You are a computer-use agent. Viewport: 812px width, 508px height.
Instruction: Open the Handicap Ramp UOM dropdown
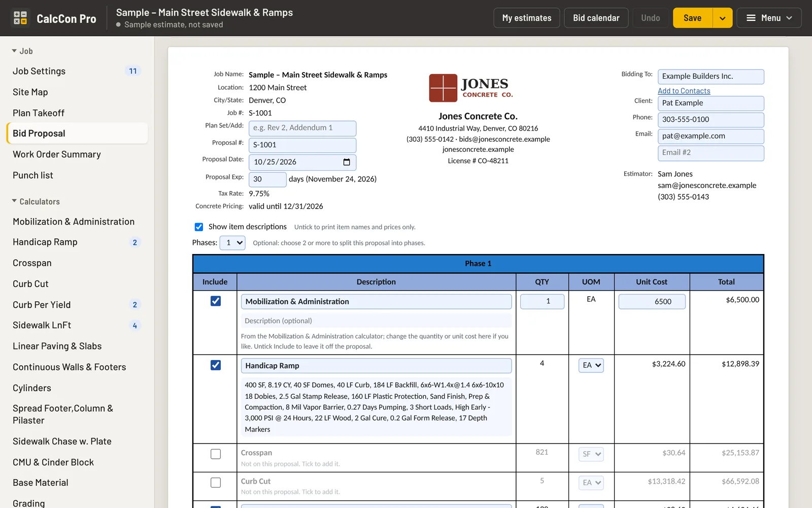591,365
